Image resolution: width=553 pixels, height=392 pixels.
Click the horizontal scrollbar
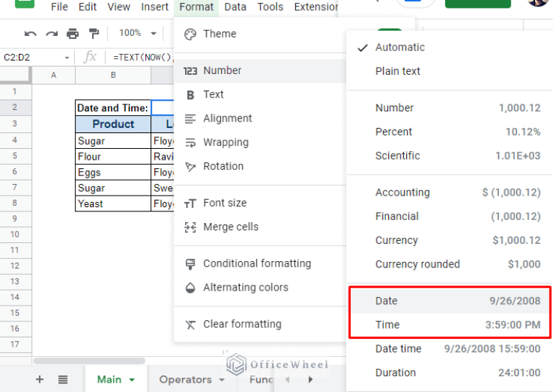point(89,360)
